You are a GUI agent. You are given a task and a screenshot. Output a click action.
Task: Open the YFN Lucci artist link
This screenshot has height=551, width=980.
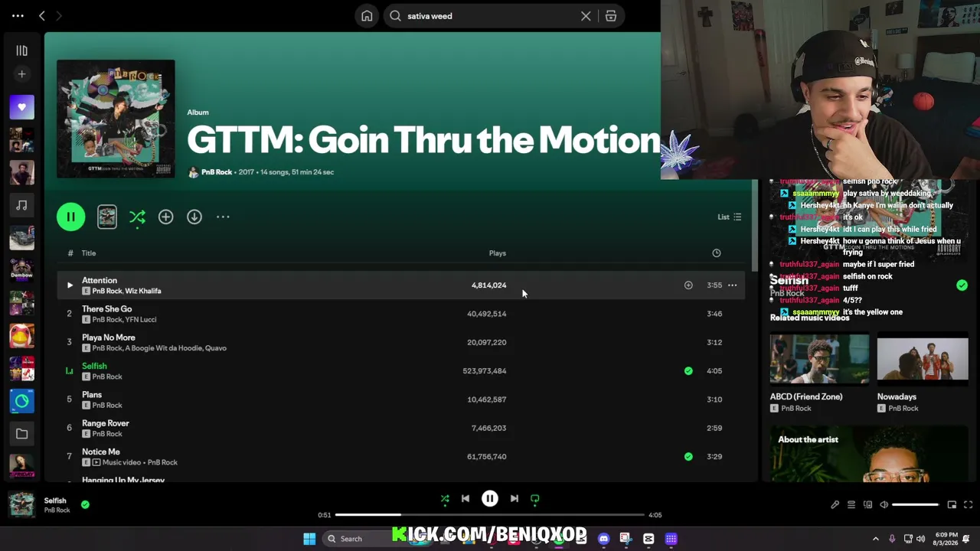pyautogui.click(x=142, y=320)
